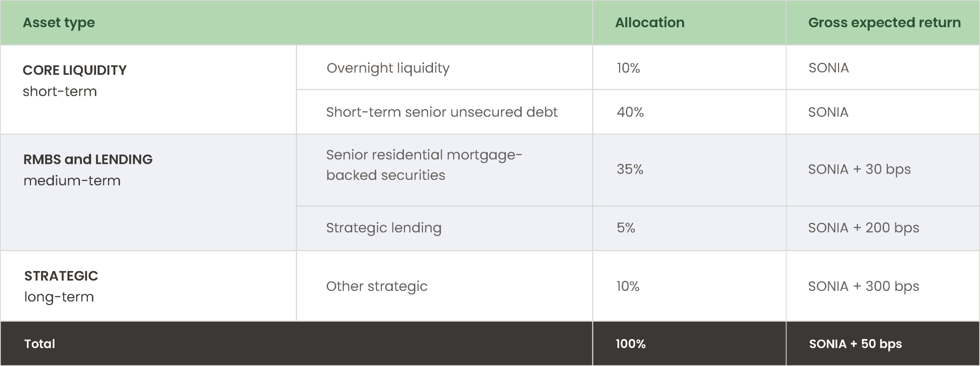Select the SONIA + 50 bps total

[x=855, y=344]
